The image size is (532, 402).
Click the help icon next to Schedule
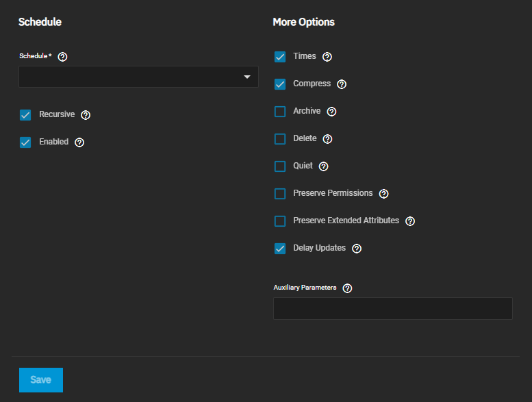click(x=63, y=57)
